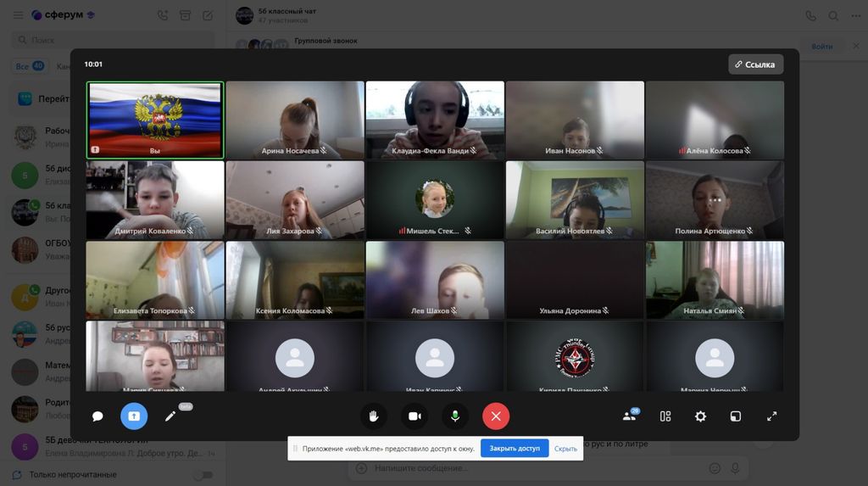
Task: Toggle the camera button
Action: (x=415, y=416)
